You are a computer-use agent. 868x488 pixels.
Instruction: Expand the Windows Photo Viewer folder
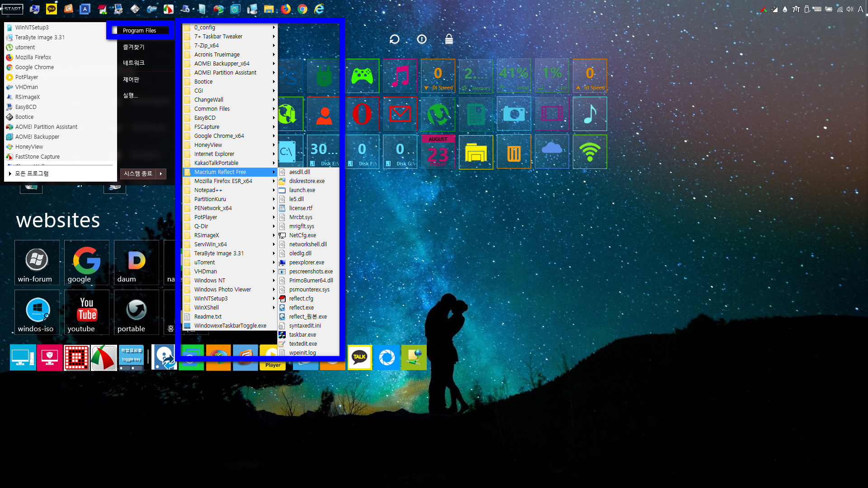230,290
